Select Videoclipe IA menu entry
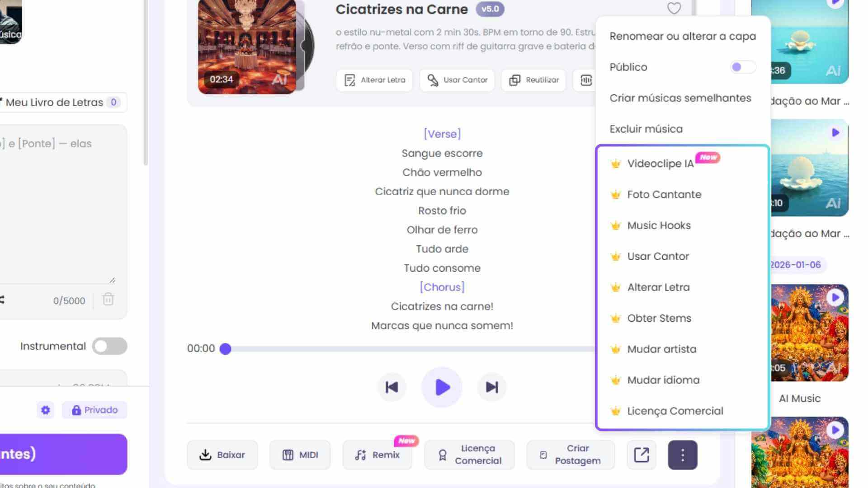Image resolution: width=868 pixels, height=488 pixels. (660, 164)
